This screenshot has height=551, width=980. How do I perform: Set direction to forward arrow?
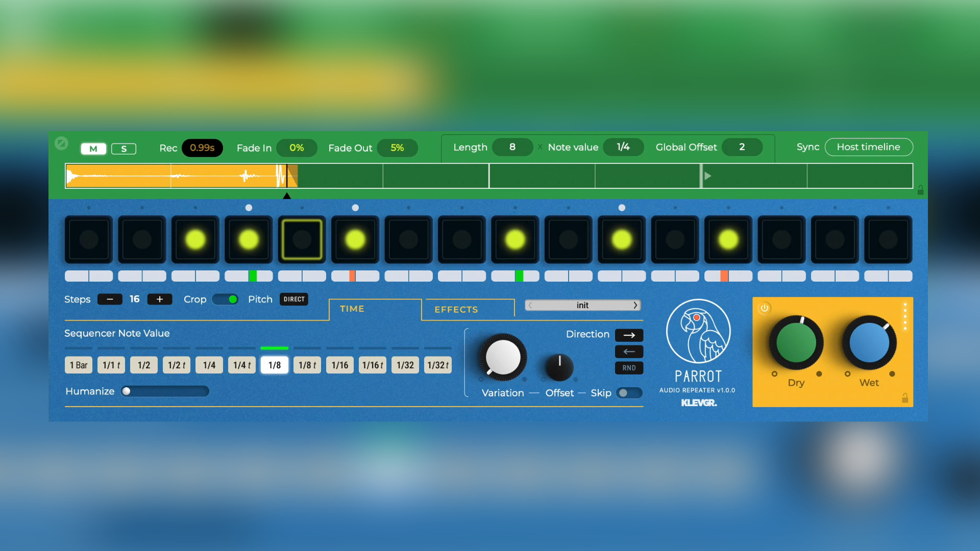pyautogui.click(x=629, y=335)
